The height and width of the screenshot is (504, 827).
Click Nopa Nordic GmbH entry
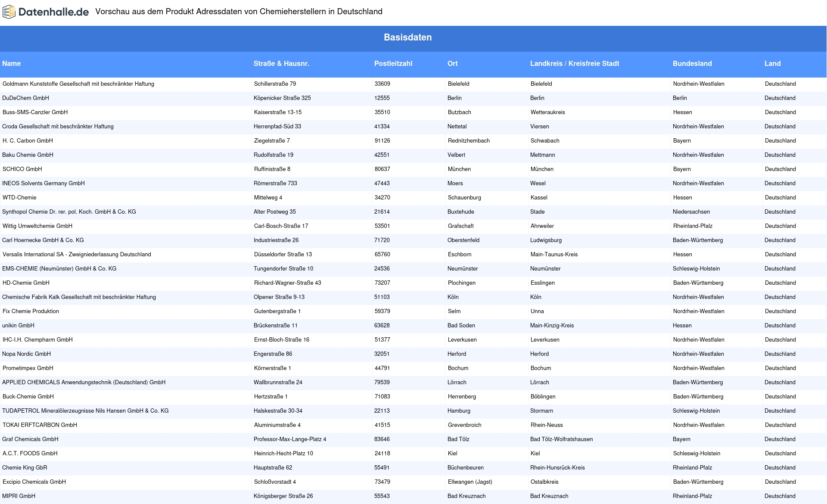[x=26, y=354]
